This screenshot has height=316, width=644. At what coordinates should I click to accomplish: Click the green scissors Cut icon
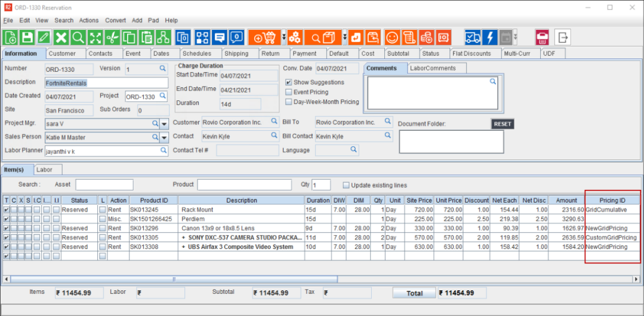(113, 37)
